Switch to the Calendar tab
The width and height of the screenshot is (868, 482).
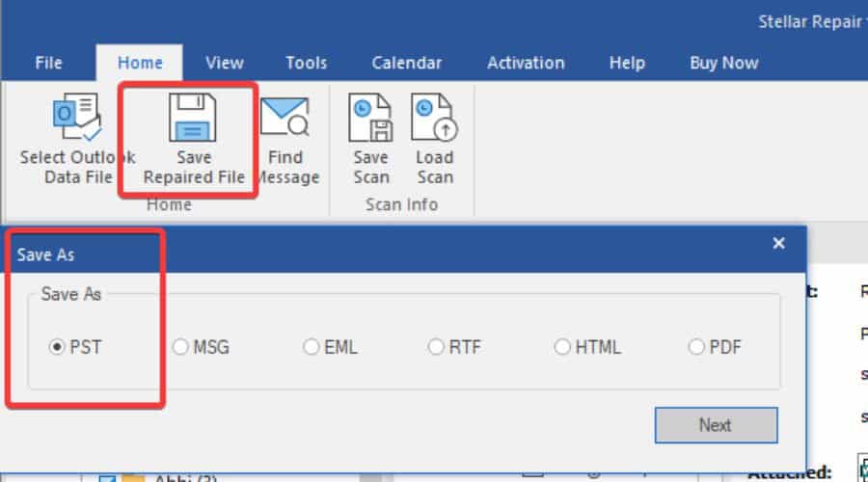407,63
